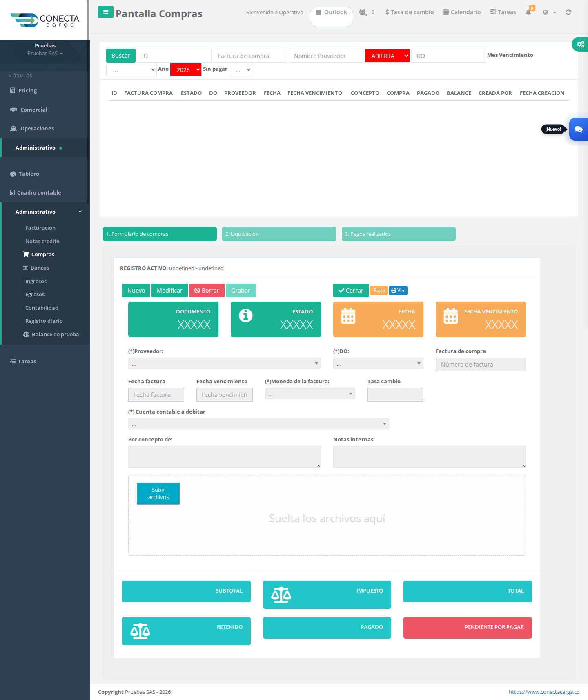This screenshot has height=700, width=588.
Task: Open the users group icon in header
Action: 363,12
